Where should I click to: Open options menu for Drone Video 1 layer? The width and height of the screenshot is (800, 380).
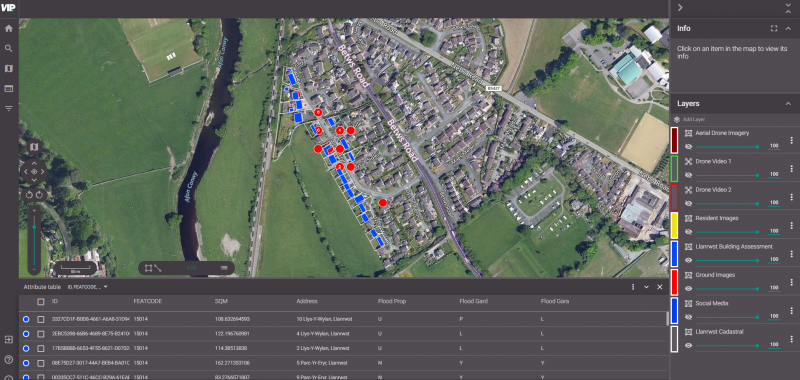point(791,168)
